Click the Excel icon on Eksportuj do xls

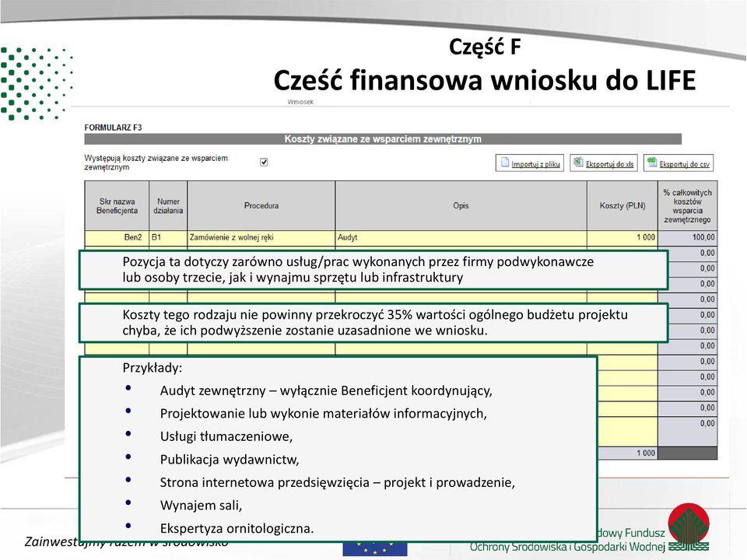(x=578, y=163)
